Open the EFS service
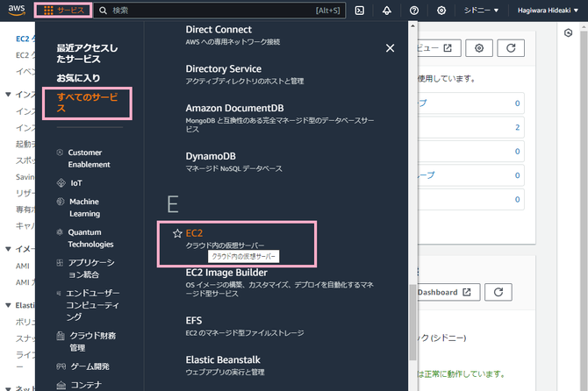 point(194,321)
